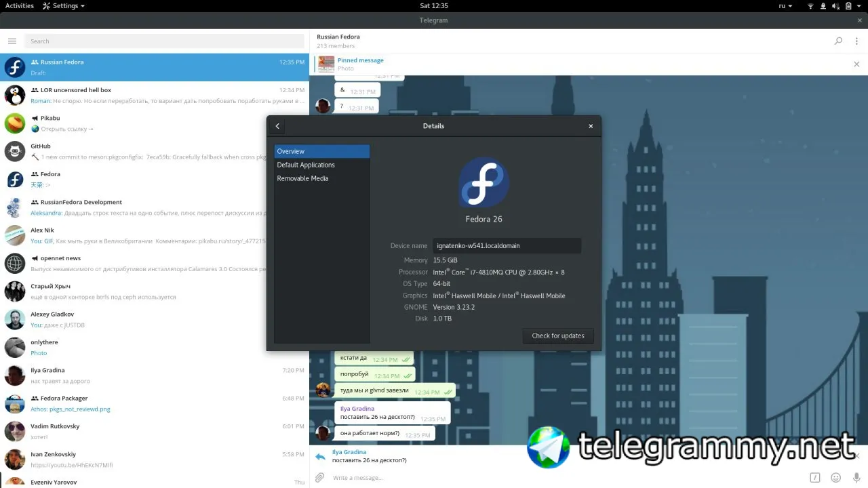This screenshot has height=488, width=868.
Task: Open Russian Fedora chat options menu
Action: pos(856,41)
